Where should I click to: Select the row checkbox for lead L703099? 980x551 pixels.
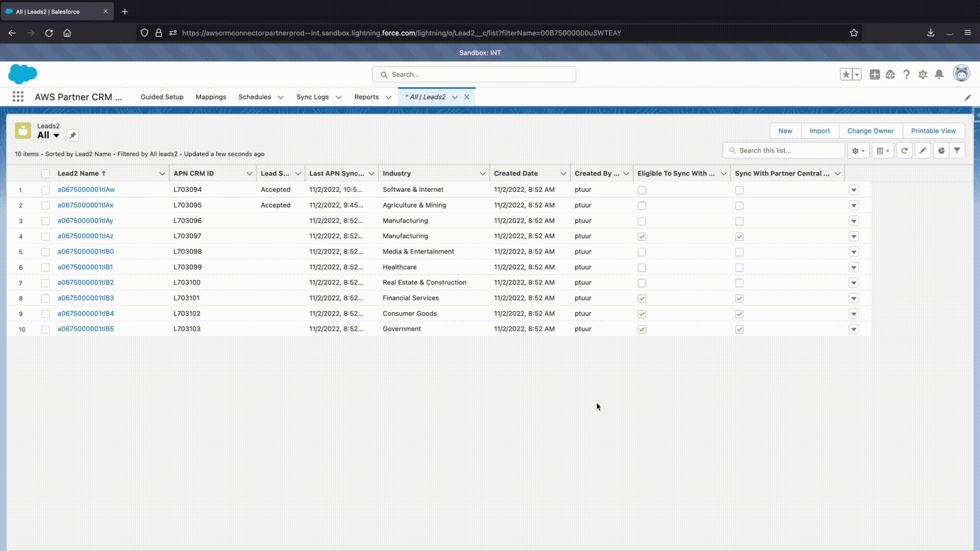pyautogui.click(x=45, y=267)
